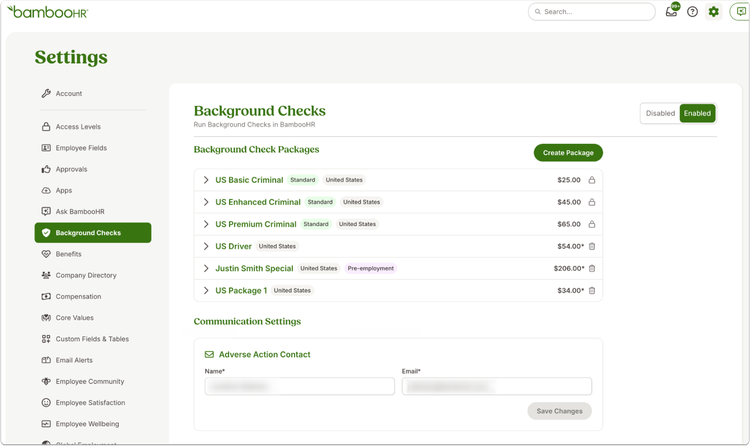
Task: Click the grid icon beside Custom Fields & Tables
Action: (46, 339)
